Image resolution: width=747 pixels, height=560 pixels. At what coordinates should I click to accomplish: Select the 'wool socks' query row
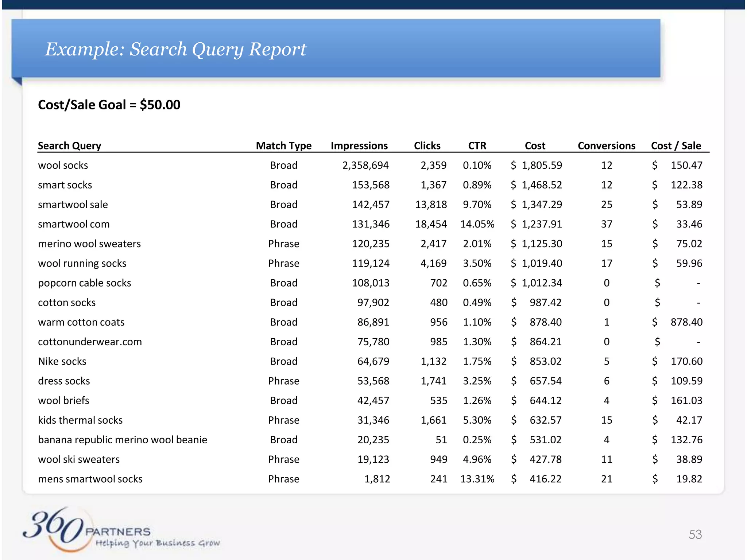pyautogui.click(x=63, y=165)
